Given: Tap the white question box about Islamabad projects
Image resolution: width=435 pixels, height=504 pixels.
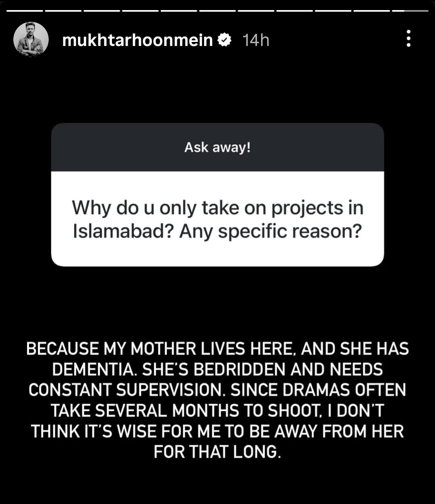Looking at the screenshot, I should [x=217, y=219].
